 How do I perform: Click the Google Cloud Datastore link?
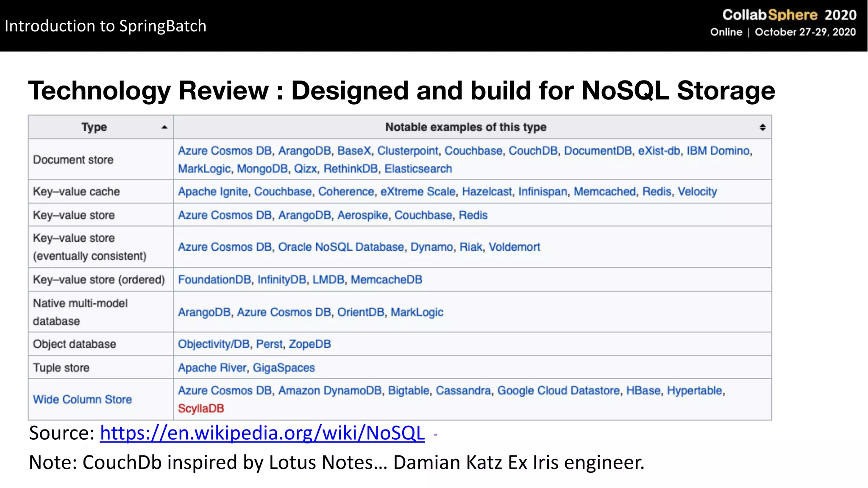(559, 391)
